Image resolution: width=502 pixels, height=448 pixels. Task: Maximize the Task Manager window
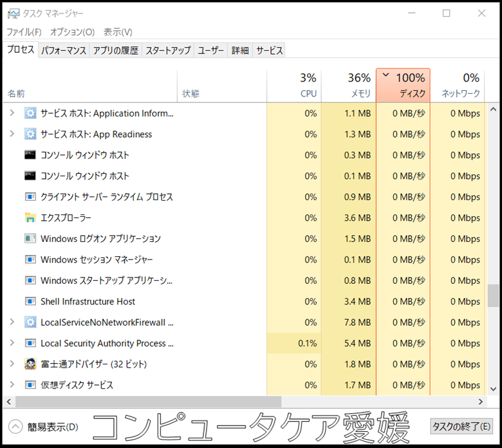tap(446, 13)
